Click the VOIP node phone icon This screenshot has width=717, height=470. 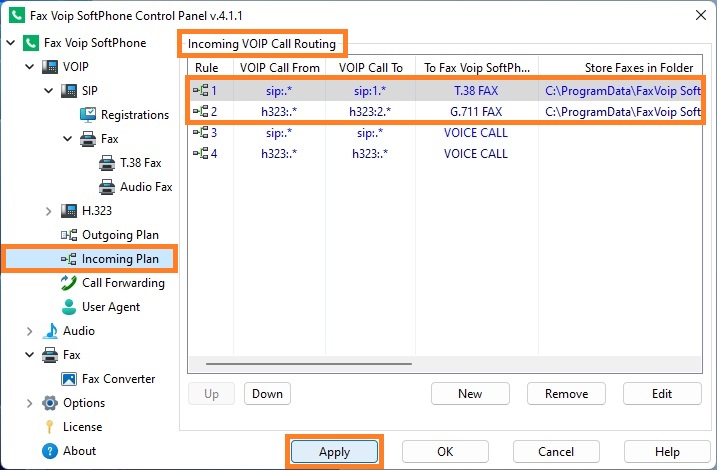pos(50,67)
